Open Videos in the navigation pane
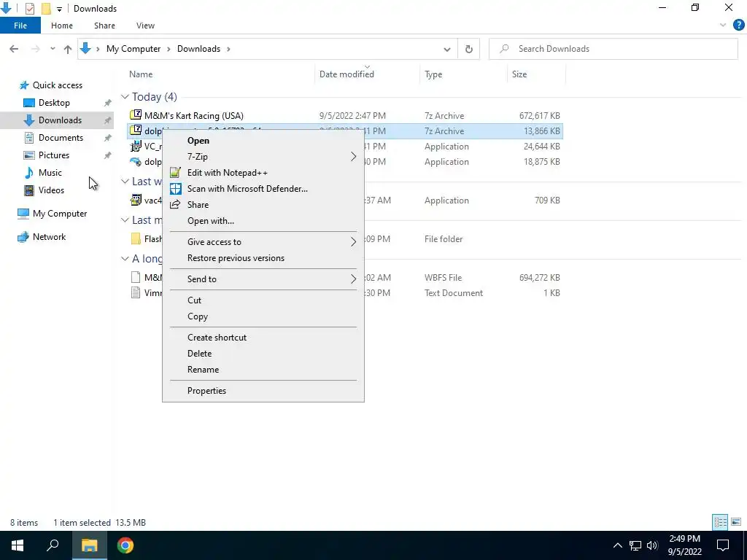The width and height of the screenshot is (747, 560). coord(51,190)
